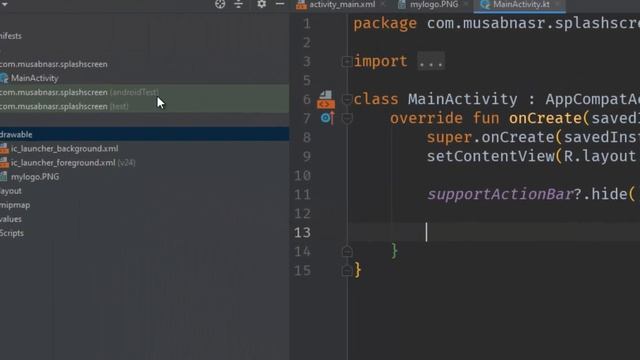Close the mylogo.PNG tab

pos(466,4)
